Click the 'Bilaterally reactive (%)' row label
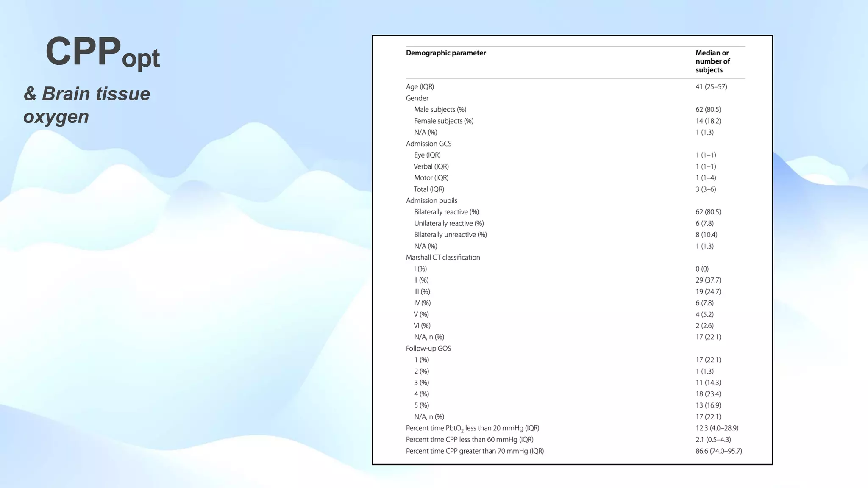The width and height of the screenshot is (868, 488). [446, 212]
